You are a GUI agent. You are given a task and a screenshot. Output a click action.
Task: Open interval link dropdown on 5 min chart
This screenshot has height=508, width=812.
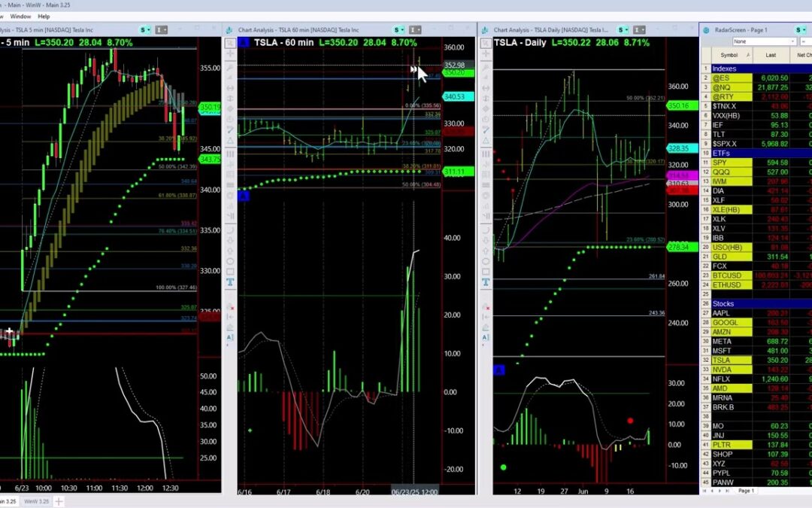(x=162, y=30)
